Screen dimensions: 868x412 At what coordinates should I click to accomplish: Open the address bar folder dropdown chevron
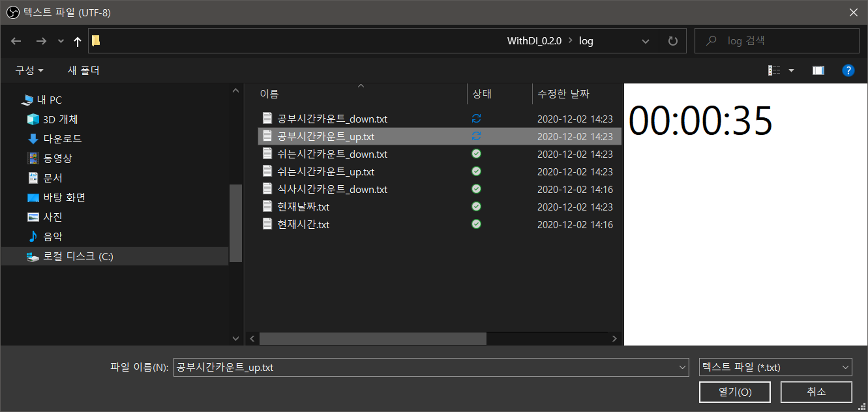tap(645, 40)
